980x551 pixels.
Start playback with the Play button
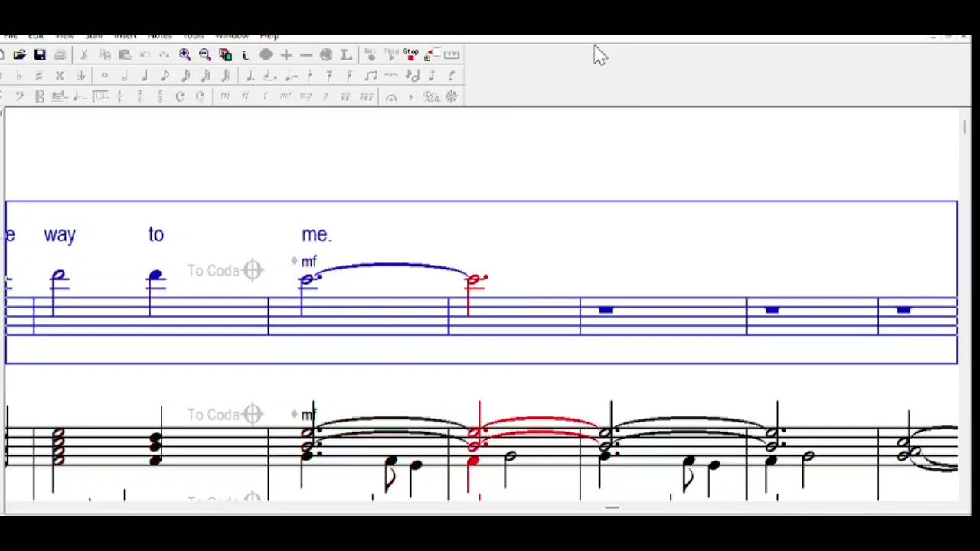coord(391,54)
